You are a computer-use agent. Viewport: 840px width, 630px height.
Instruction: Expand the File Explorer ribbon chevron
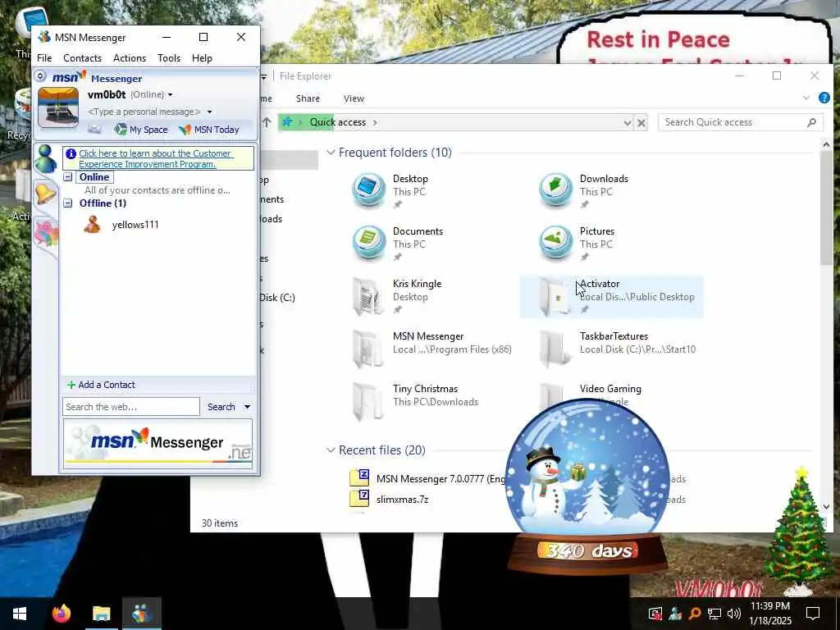tap(806, 98)
